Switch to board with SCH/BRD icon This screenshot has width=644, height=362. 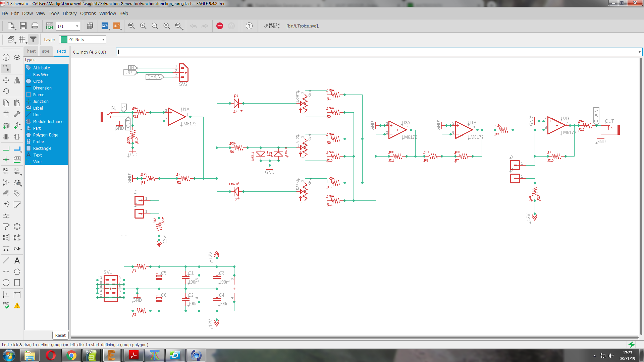tap(50, 26)
